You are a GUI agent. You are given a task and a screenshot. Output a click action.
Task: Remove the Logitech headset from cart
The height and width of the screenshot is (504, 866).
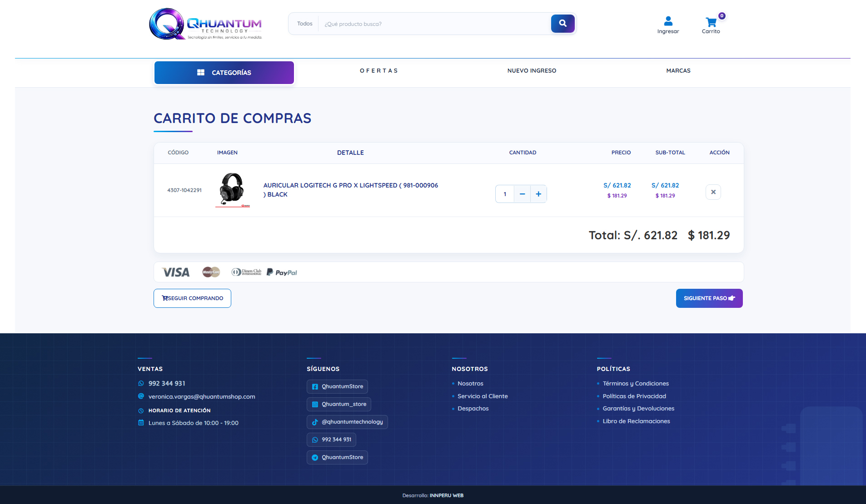pyautogui.click(x=713, y=192)
